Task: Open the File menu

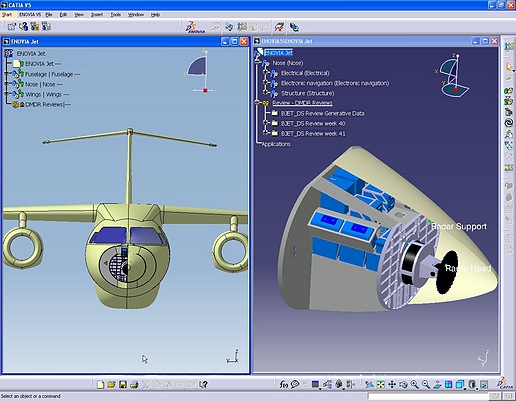Action: pyautogui.click(x=49, y=15)
